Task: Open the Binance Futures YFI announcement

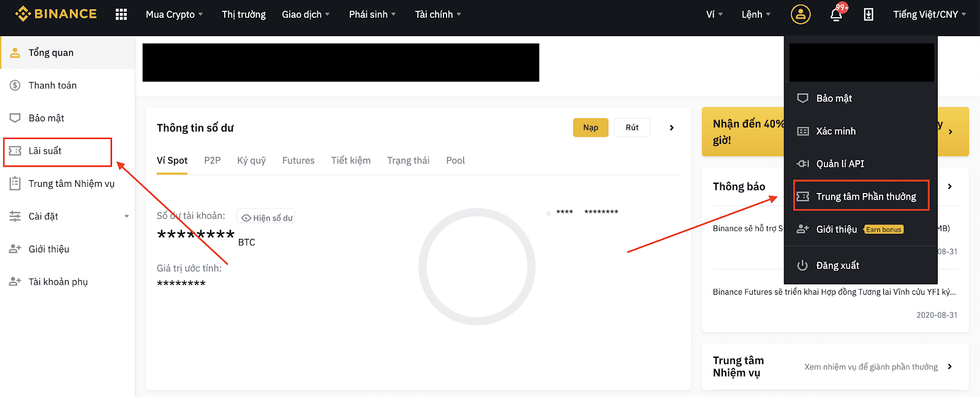Action: coord(834,292)
